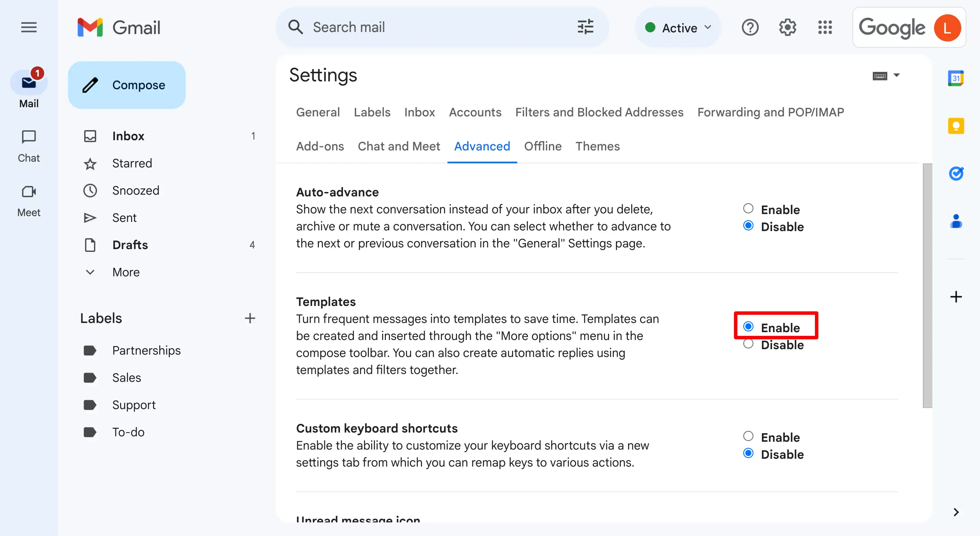Enable the Auto-advance option
This screenshot has width=980, height=536.
pyautogui.click(x=748, y=209)
